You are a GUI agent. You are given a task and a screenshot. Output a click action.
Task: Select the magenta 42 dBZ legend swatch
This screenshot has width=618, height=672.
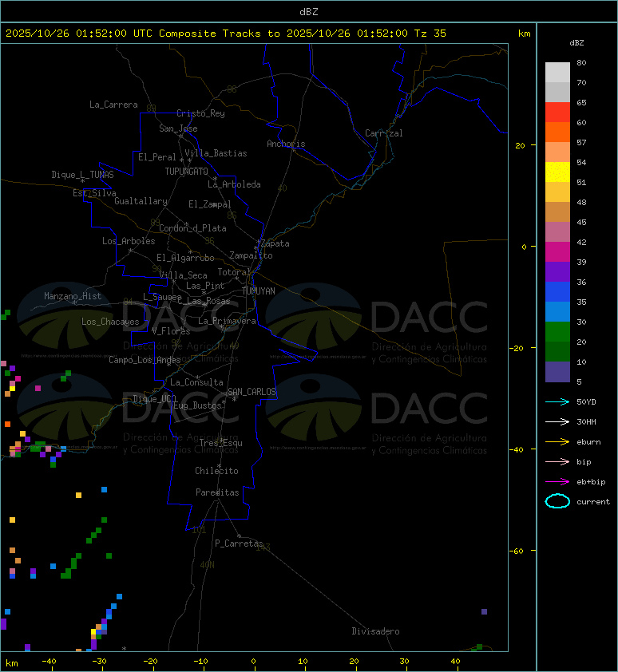coord(557,251)
